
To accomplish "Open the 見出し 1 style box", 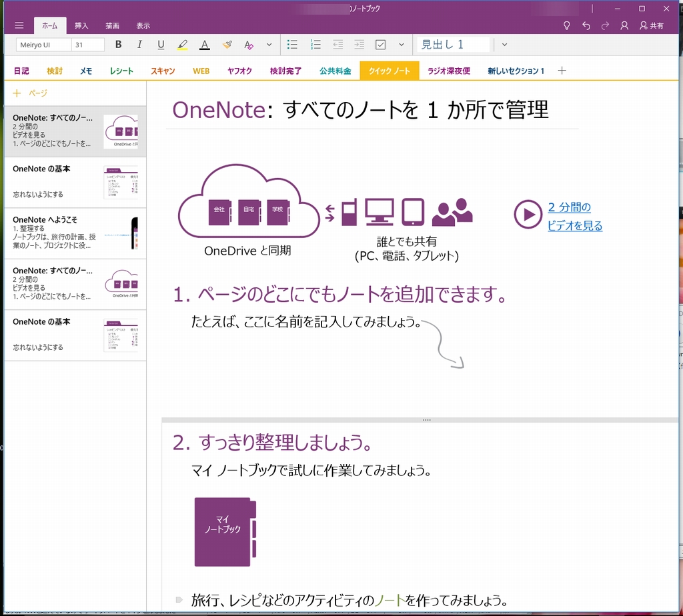I will [x=453, y=45].
